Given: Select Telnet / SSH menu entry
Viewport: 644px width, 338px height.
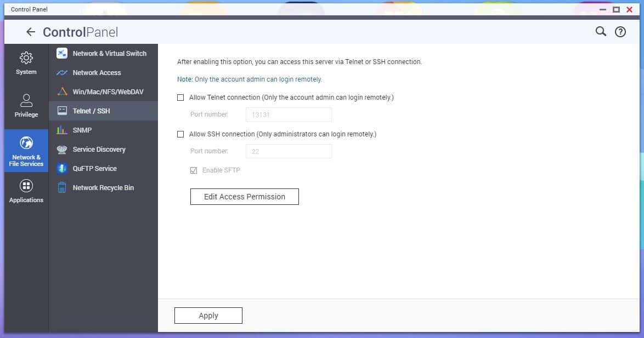Looking at the screenshot, I should click(104, 111).
